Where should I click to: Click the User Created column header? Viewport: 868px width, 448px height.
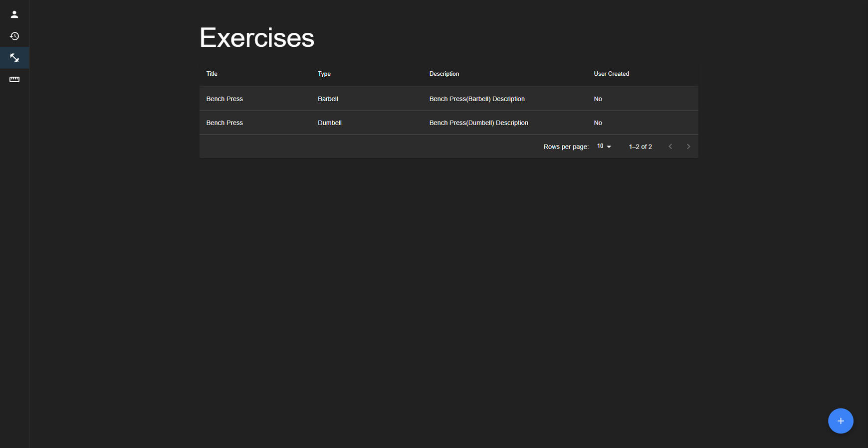[611, 74]
